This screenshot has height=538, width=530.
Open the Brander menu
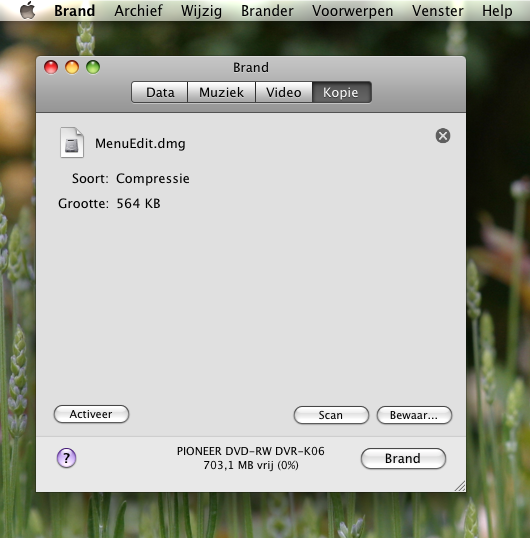(x=267, y=11)
